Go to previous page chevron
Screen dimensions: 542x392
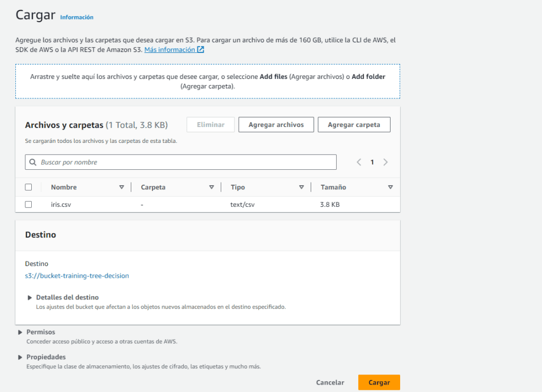coord(359,162)
